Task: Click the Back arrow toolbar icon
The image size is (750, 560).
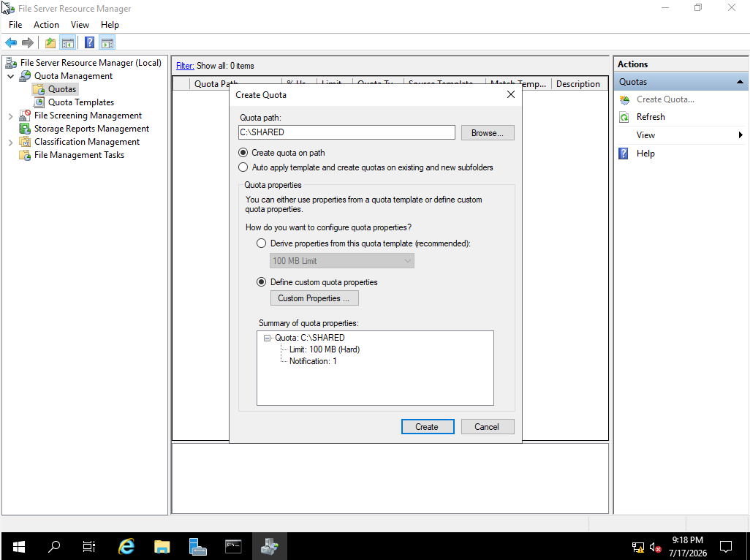Action: 11,43
